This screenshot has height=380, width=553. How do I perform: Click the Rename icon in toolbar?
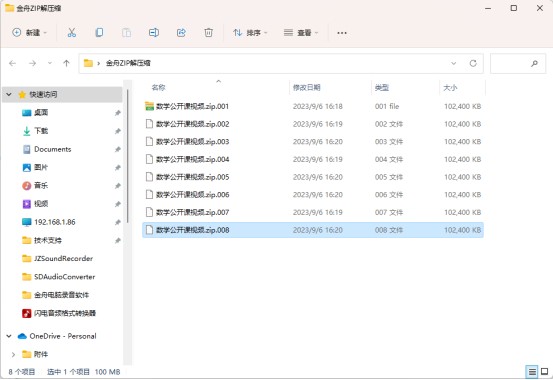[x=154, y=33]
